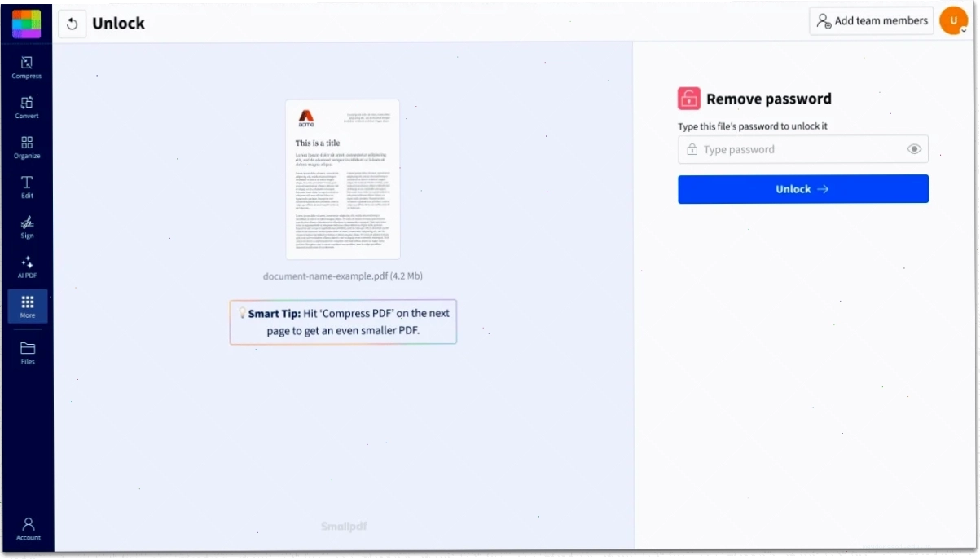Image resolution: width=980 pixels, height=560 pixels.
Task: Open the More tools grid
Action: point(28,306)
